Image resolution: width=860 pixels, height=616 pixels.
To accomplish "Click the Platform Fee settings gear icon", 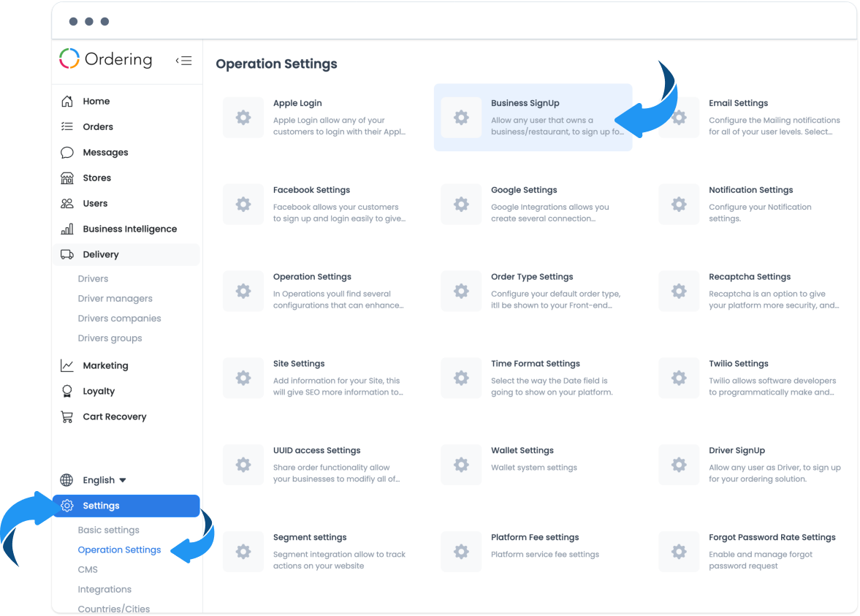I will [x=461, y=552].
